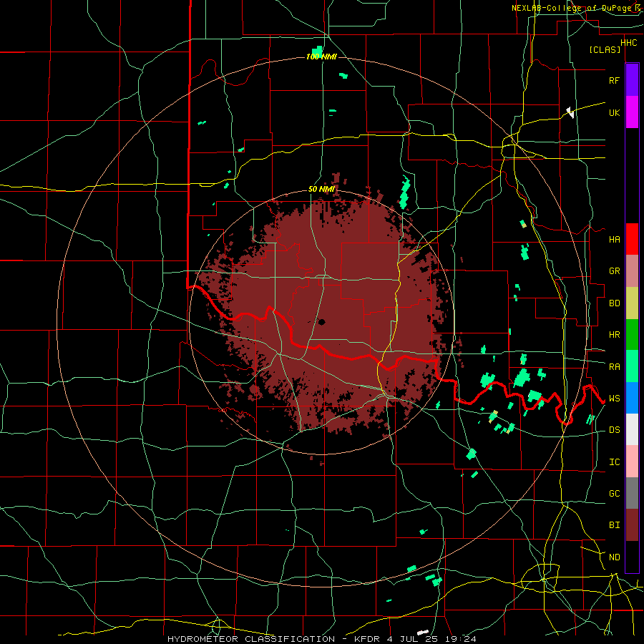
Task: Select the IC light pink legend swatch
Action: 632,462
